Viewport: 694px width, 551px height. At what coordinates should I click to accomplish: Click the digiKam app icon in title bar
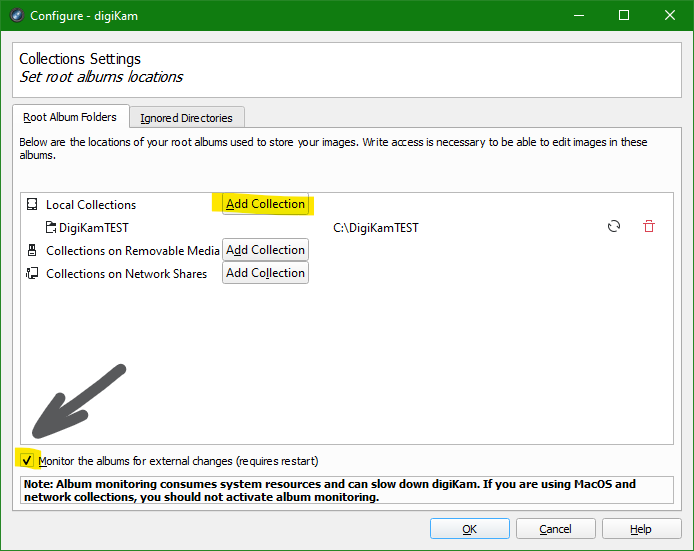(16, 16)
